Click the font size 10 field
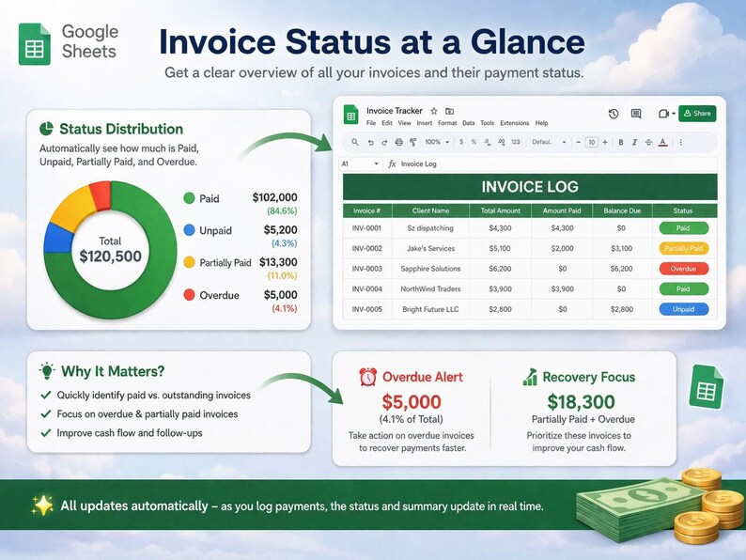The height and width of the screenshot is (560, 746). [x=591, y=142]
